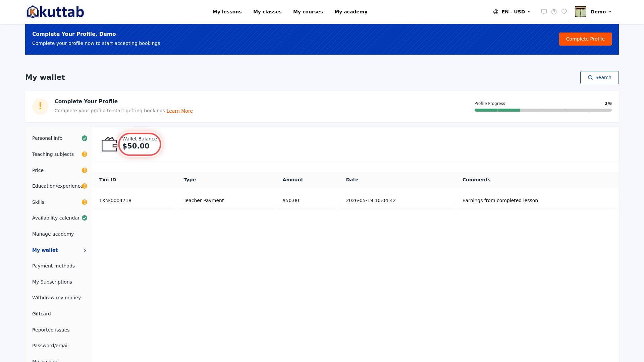The height and width of the screenshot is (362, 644).
Task: Click the My wallet page heading
Action: click(x=45, y=77)
